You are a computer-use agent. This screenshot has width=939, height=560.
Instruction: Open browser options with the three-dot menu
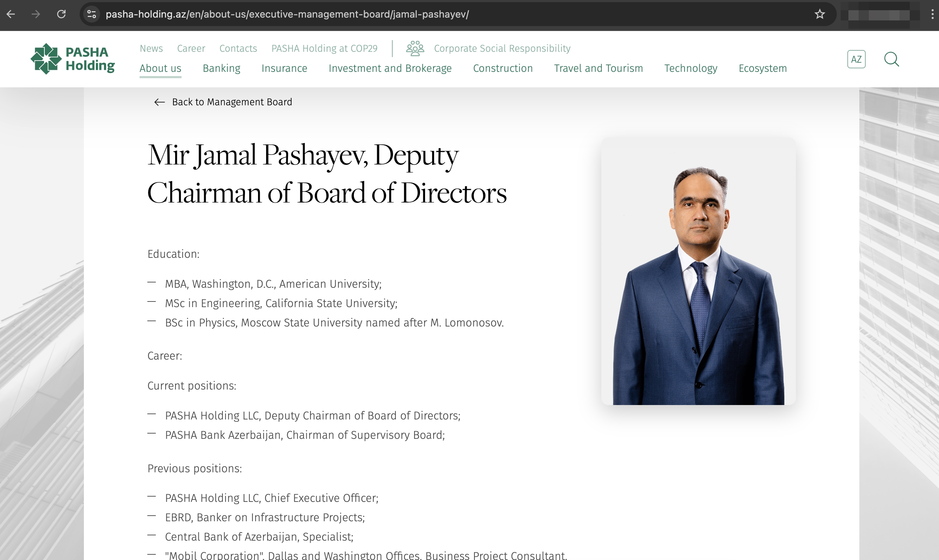point(931,14)
